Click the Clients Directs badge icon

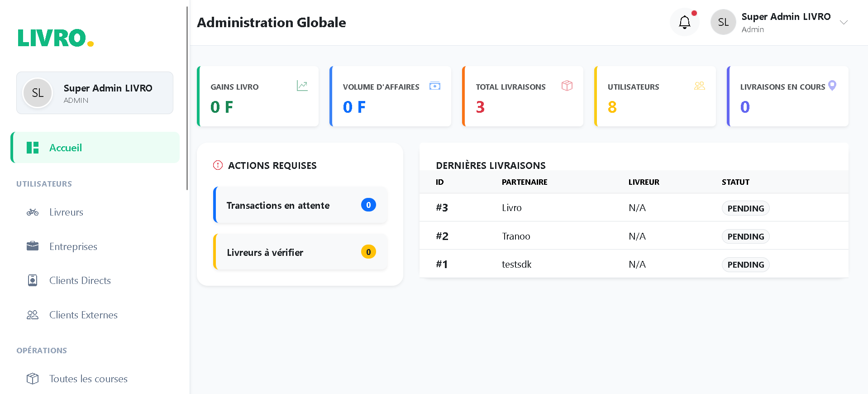[x=33, y=280]
